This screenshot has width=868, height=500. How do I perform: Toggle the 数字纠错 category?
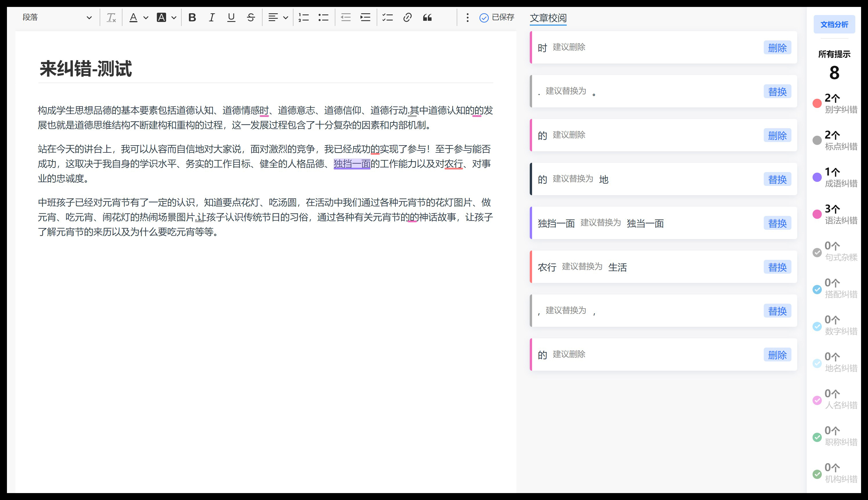tap(835, 325)
